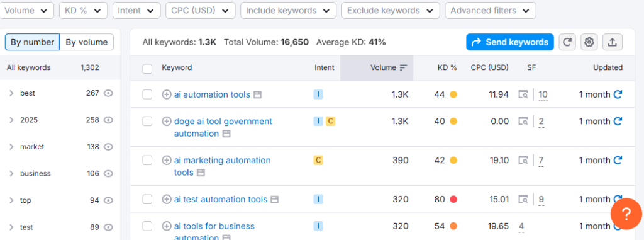Click Informational intent badge for 'ai automation tools'
This screenshot has width=644, height=240.
(318, 94)
